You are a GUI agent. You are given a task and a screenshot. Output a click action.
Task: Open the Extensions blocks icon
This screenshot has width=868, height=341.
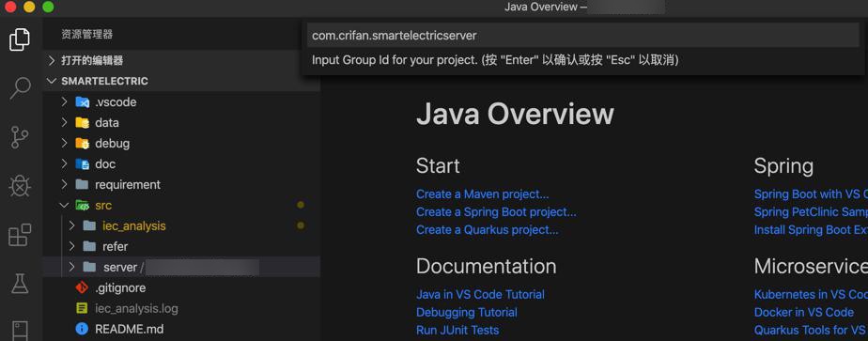tap(20, 235)
